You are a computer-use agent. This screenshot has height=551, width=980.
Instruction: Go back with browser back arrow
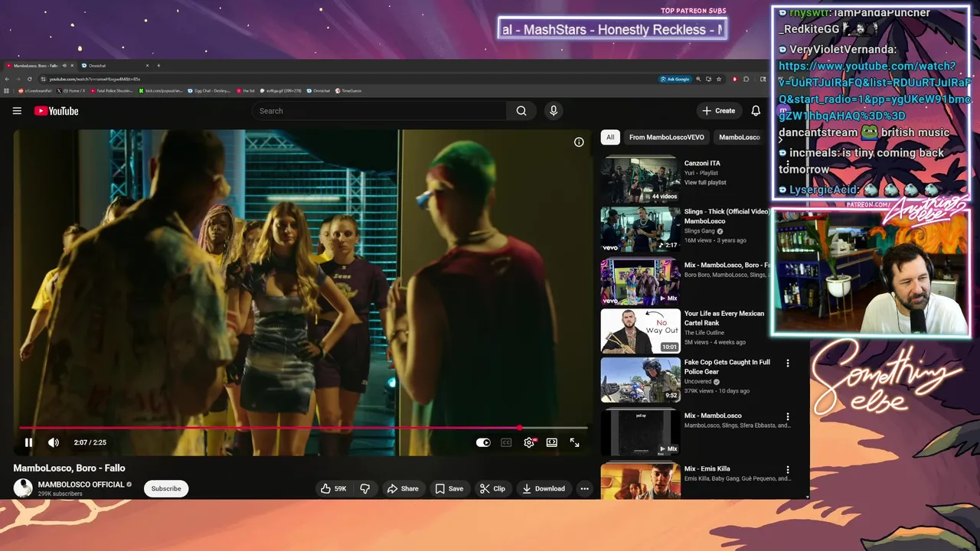tap(8, 79)
